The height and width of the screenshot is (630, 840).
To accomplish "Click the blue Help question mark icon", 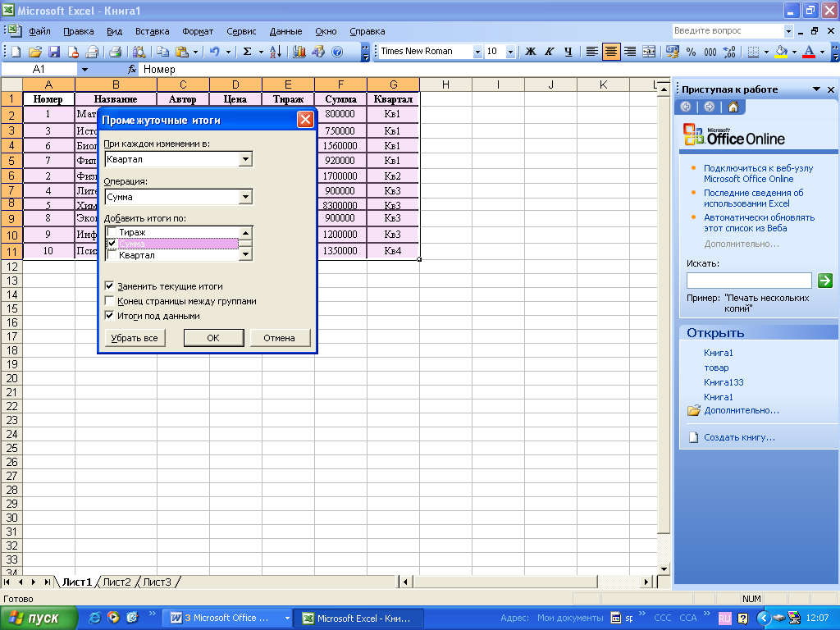I will [337, 52].
